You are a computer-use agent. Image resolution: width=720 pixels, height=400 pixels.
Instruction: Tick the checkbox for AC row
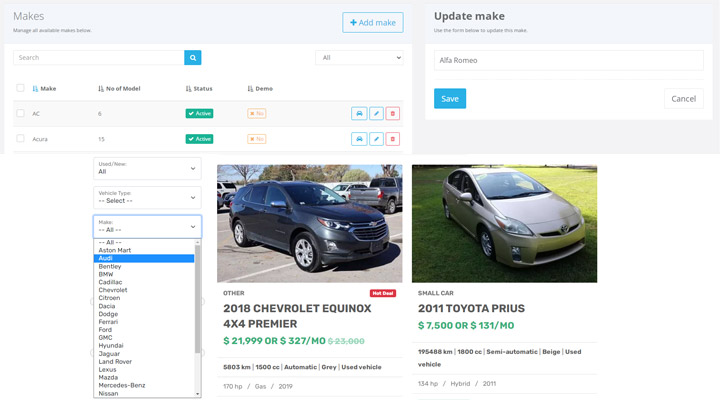[x=20, y=113]
